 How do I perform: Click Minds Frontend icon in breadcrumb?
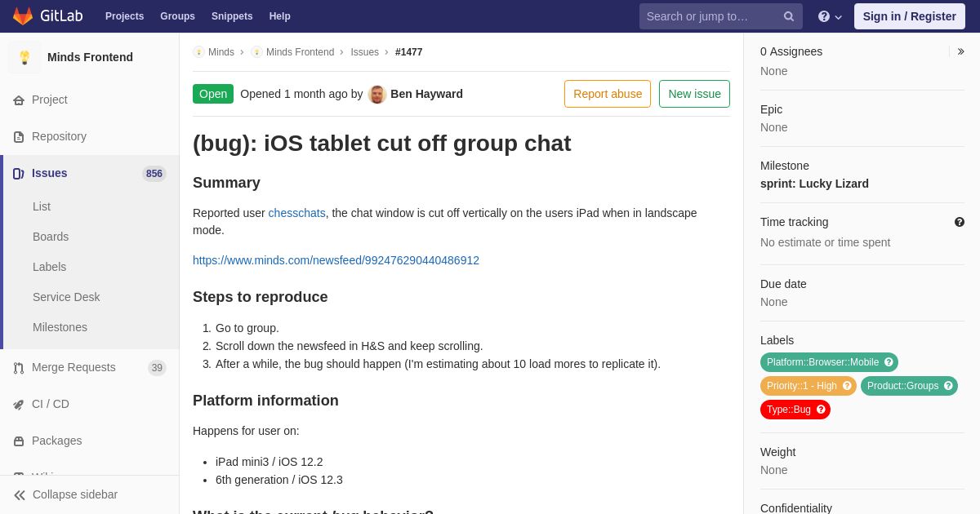256,52
